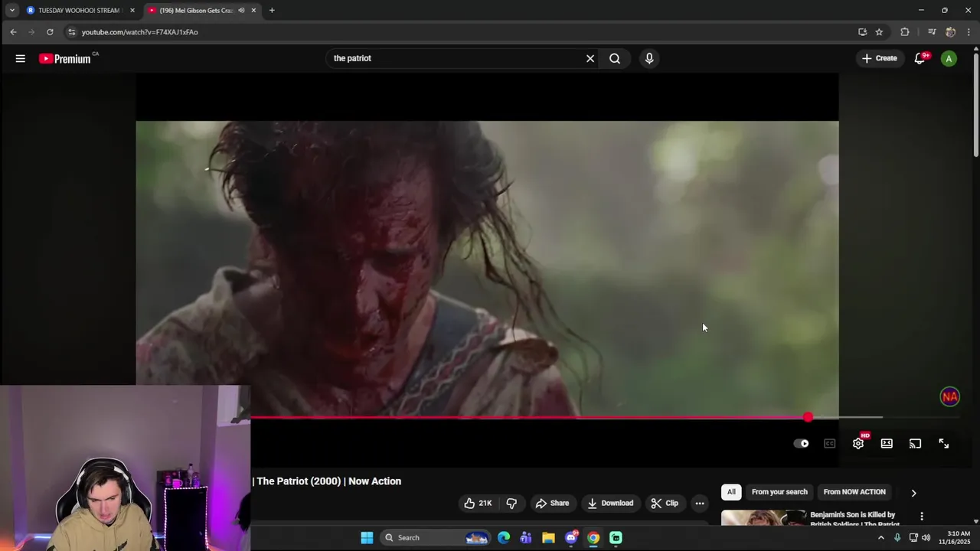This screenshot has width=980, height=551.
Task: Seek using the red video progress bar
Action: pyautogui.click(x=528, y=418)
